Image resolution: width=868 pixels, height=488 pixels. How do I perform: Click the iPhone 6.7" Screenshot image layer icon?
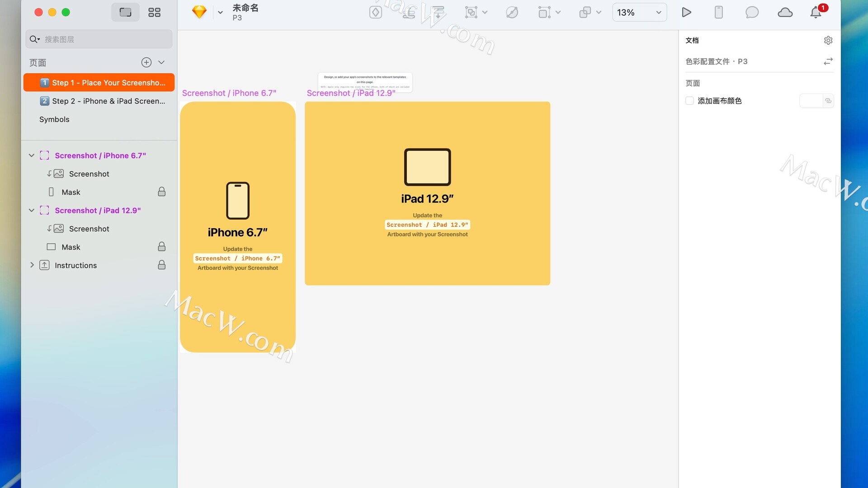pyautogui.click(x=58, y=174)
